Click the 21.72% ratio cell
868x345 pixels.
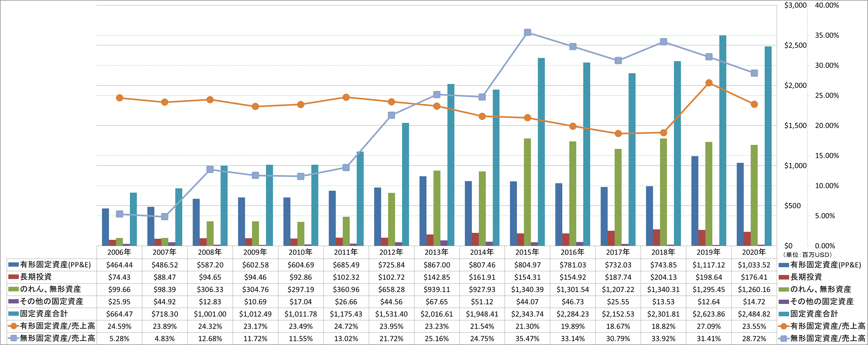(x=391, y=339)
